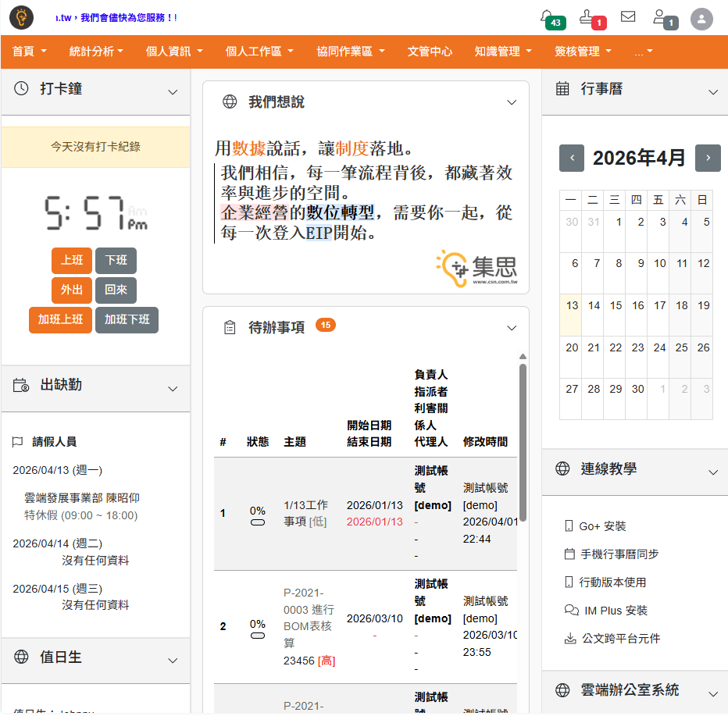
Task: Collapse the 待辦事項 panel
Action: (x=512, y=328)
